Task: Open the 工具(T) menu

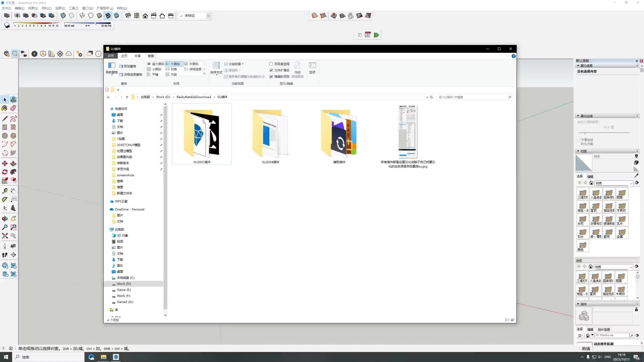Action: pyautogui.click(x=73, y=8)
